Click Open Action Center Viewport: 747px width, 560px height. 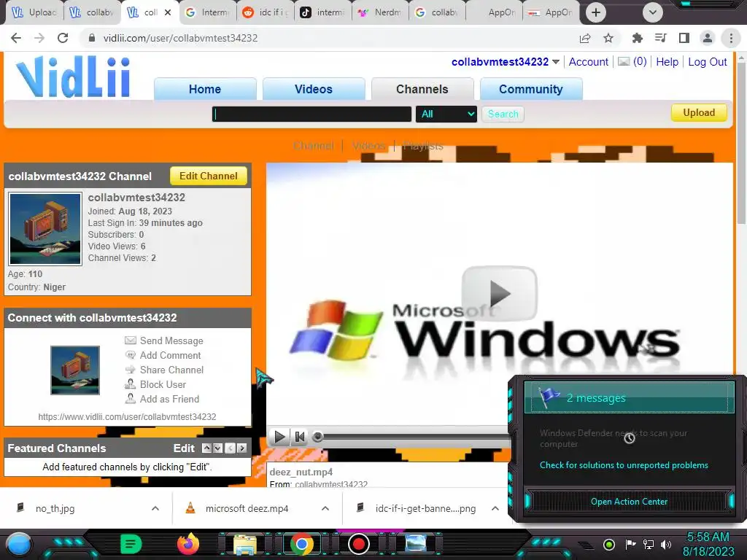click(x=629, y=502)
